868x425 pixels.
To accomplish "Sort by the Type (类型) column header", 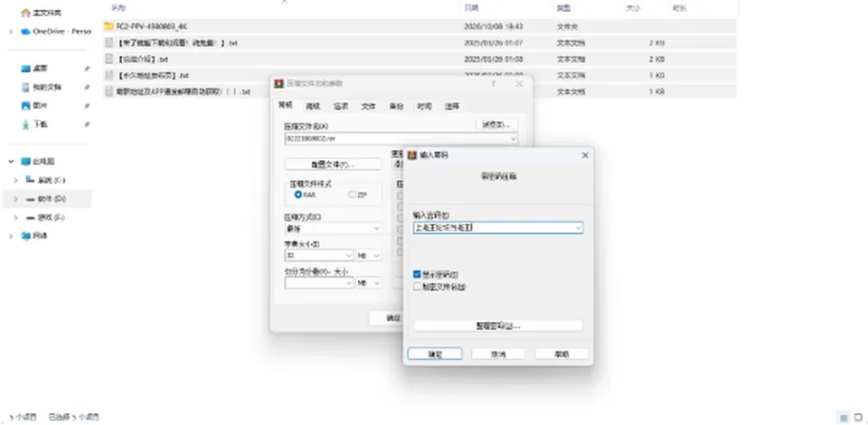I will (x=563, y=8).
